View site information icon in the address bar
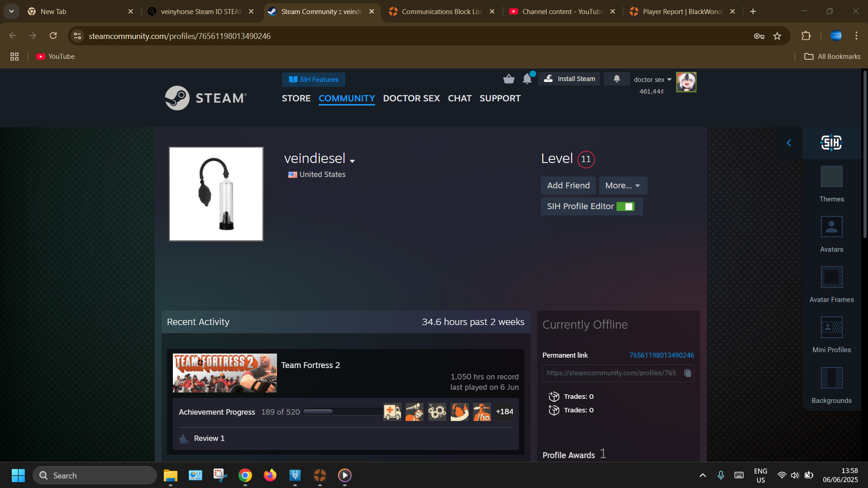The image size is (868, 488). pyautogui.click(x=78, y=36)
